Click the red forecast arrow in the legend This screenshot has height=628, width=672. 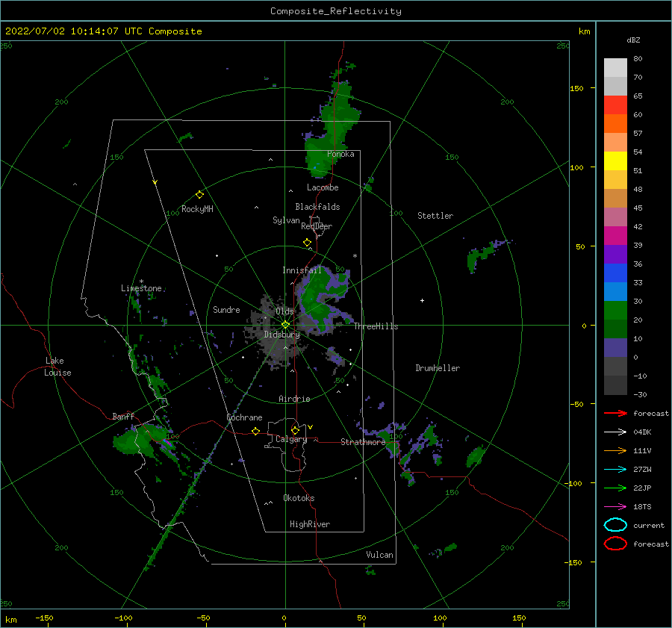[615, 413]
